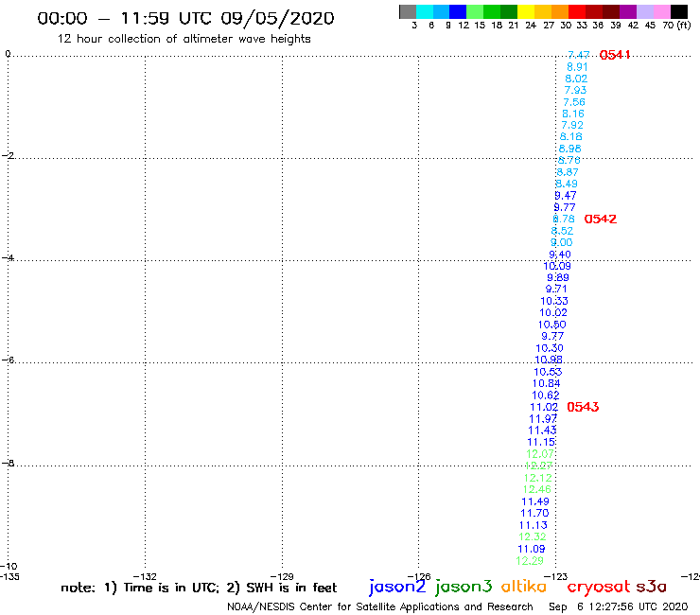Select the s3a satellite label
This screenshot has height=615, width=700.
(652, 587)
